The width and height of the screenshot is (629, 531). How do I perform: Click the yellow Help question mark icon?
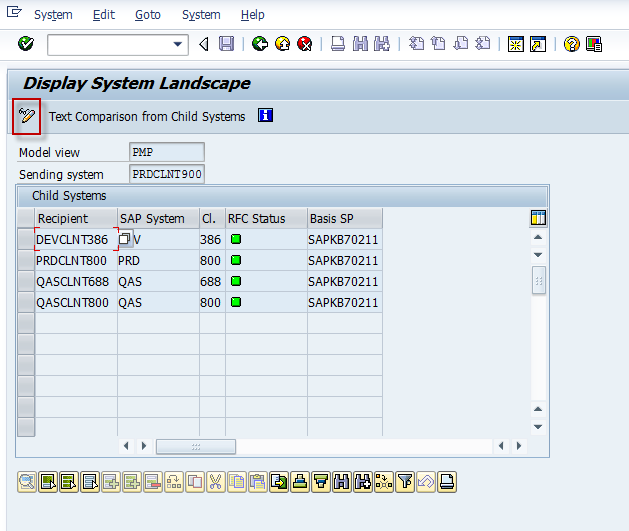(x=571, y=44)
